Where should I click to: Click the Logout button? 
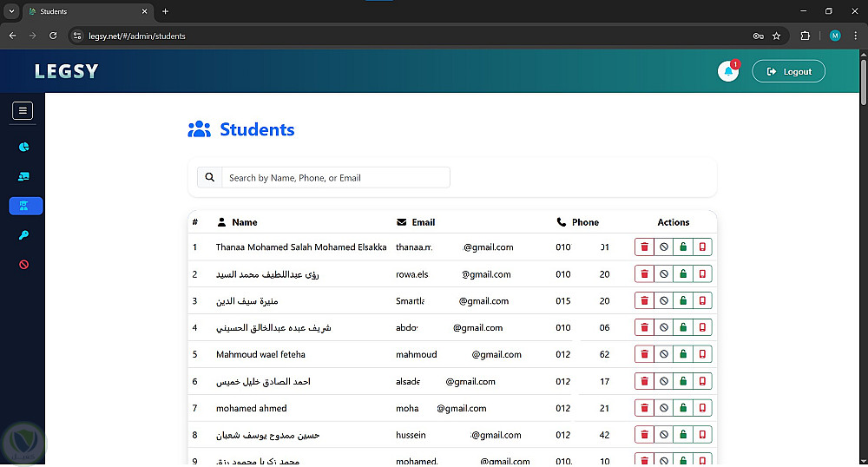(788, 71)
